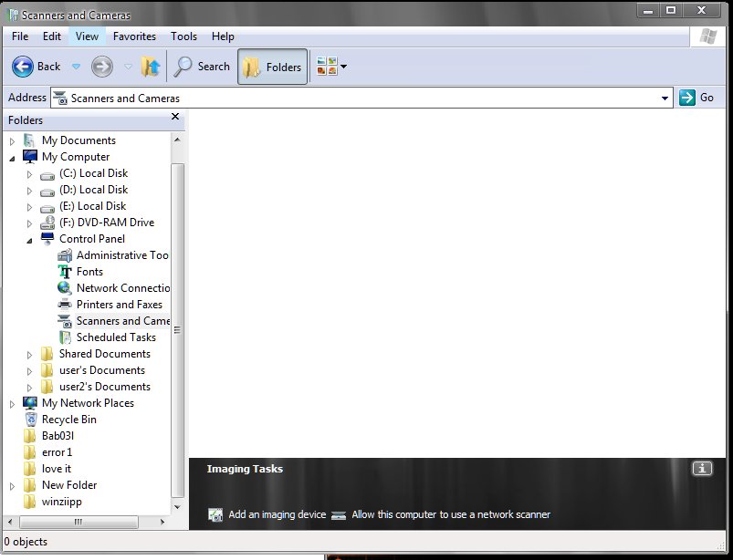The height and width of the screenshot is (560, 733).
Task: Select the Fonts icon in Control Panel
Action: click(65, 272)
